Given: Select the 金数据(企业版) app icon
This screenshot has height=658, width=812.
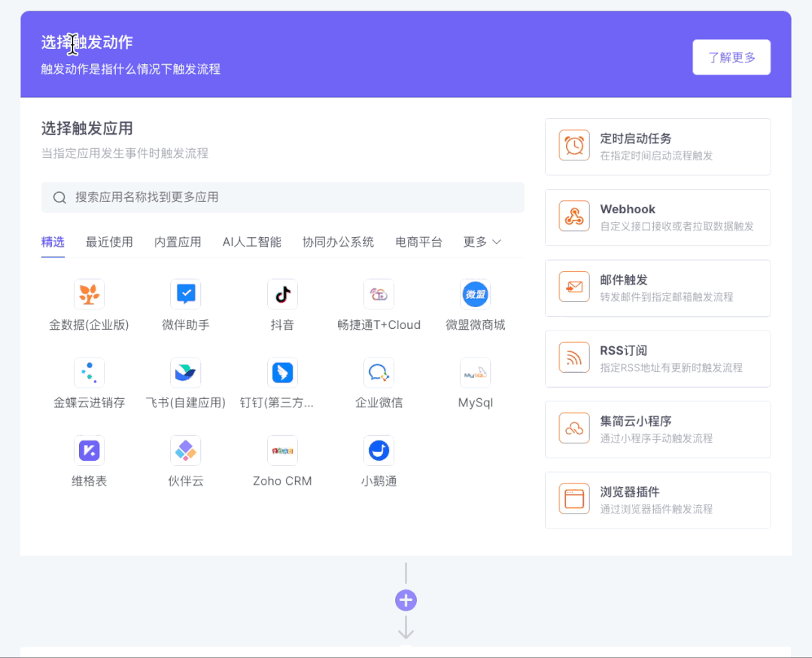Looking at the screenshot, I should (x=89, y=294).
